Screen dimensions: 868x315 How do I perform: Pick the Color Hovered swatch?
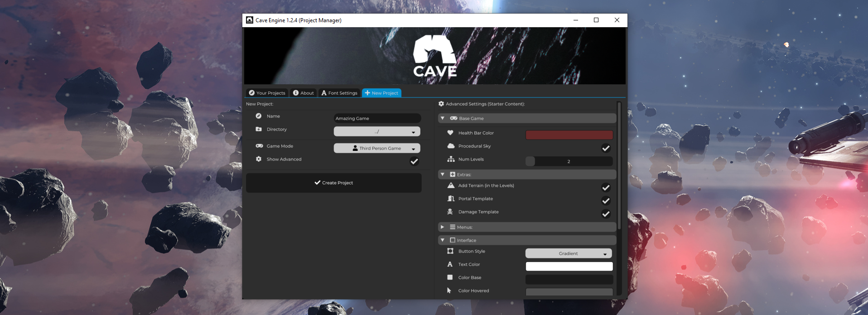(569, 292)
